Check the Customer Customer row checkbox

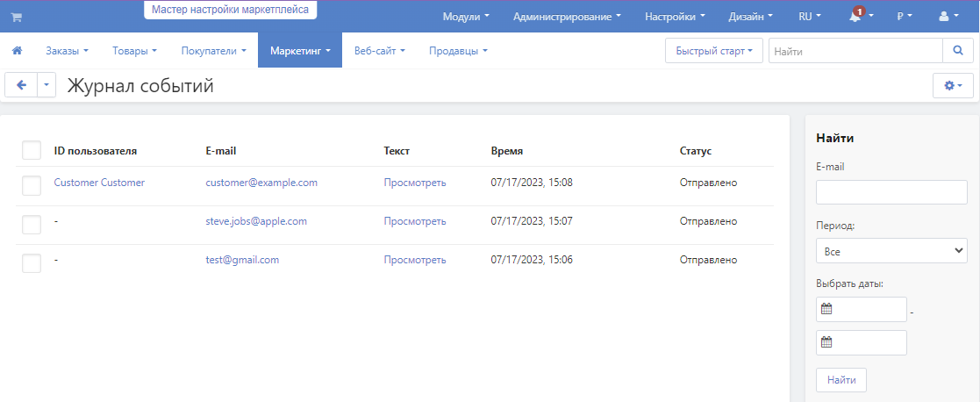click(x=32, y=184)
